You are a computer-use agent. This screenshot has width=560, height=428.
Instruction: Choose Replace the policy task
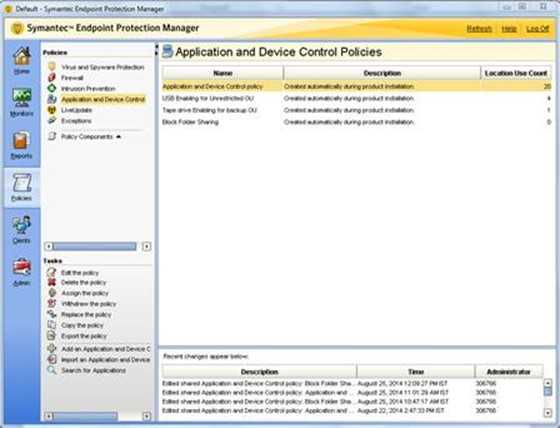[x=86, y=315]
